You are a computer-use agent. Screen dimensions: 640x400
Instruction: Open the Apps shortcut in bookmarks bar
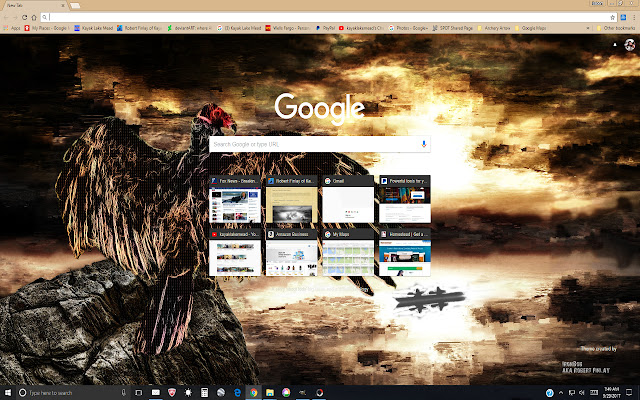point(12,28)
